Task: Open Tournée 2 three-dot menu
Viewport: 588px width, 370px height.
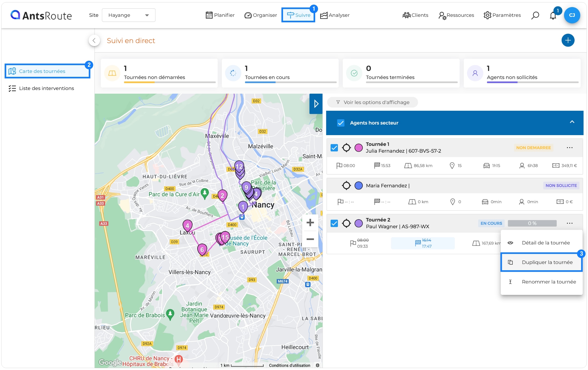Action: 569,223
